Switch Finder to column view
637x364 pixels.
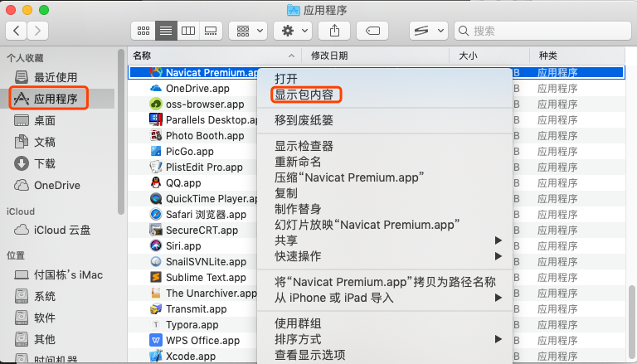(188, 31)
